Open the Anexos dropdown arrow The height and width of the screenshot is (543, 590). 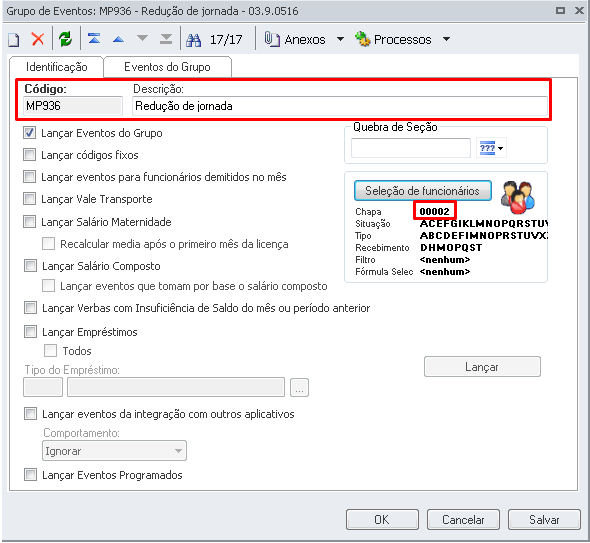[x=340, y=39]
